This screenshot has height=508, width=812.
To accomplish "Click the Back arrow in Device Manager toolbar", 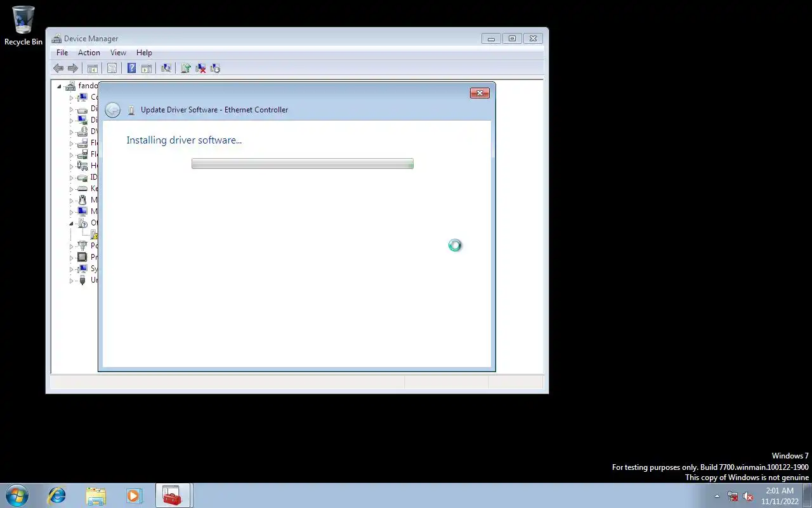I will [x=58, y=69].
